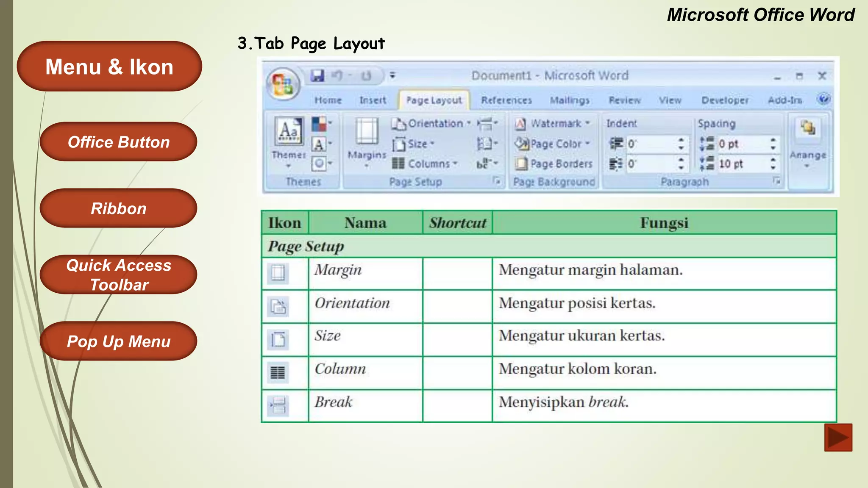This screenshot has width=868, height=488.
Task: Click the Orientation icon in the table
Action: pos(278,306)
